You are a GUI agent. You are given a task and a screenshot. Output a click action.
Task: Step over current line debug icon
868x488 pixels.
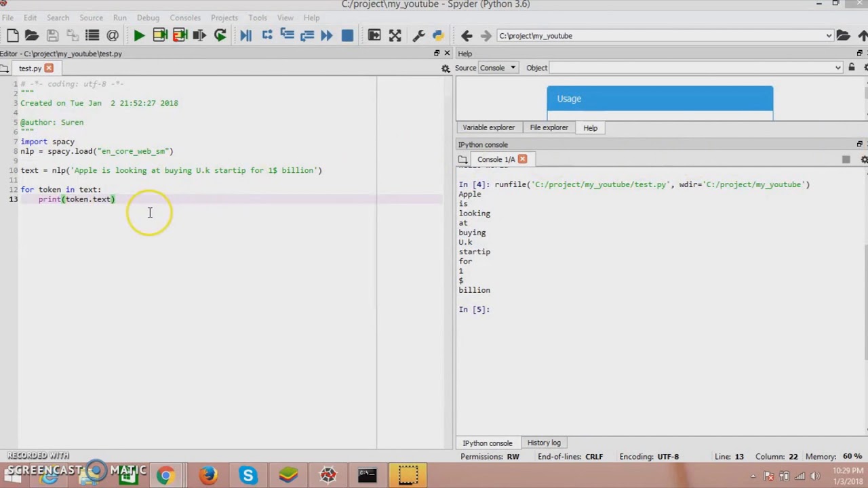click(x=267, y=35)
